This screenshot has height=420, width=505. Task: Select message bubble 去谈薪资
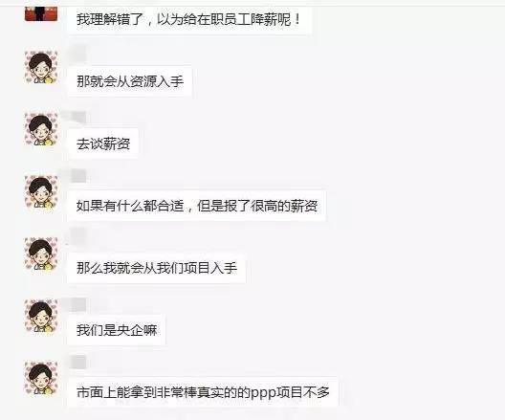coord(103,144)
